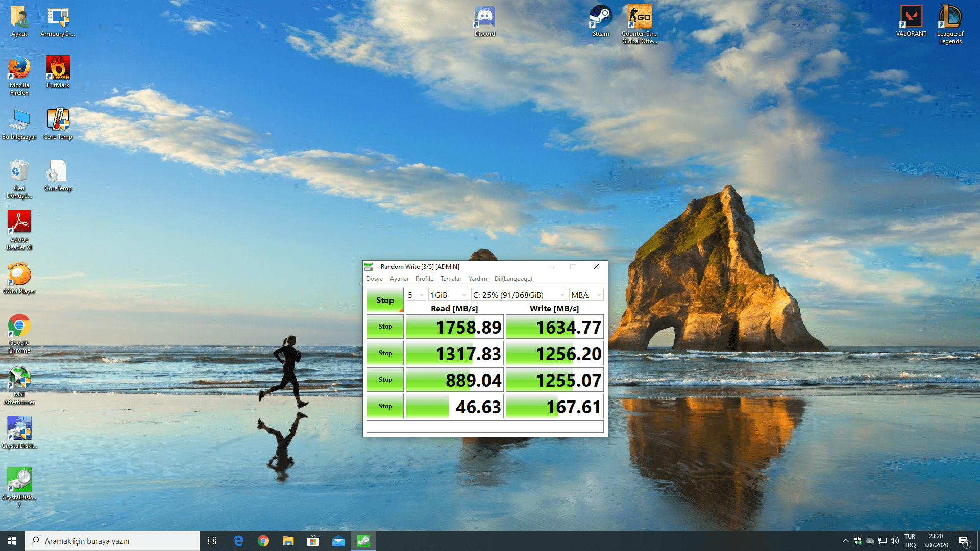Expand the test count dropdown showing 5

pyautogui.click(x=415, y=295)
